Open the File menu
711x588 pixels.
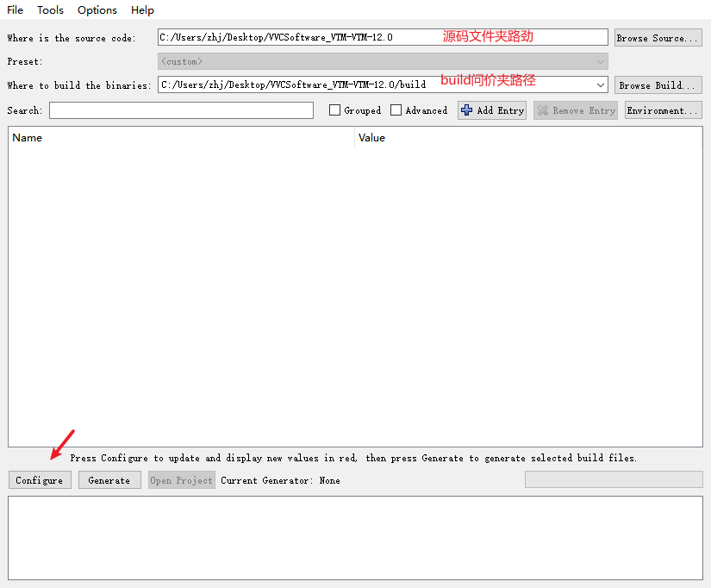15,10
